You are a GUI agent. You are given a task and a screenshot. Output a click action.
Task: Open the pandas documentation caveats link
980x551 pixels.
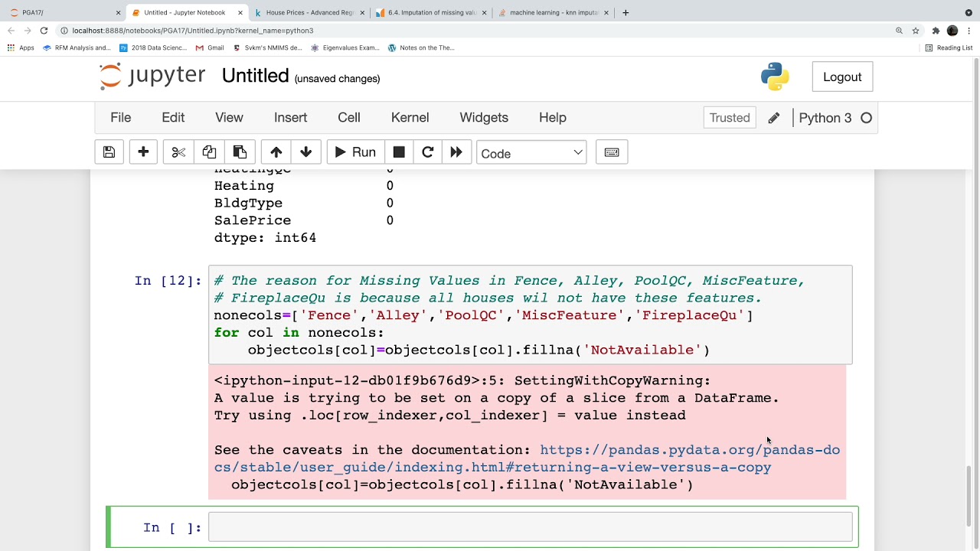coord(689,450)
